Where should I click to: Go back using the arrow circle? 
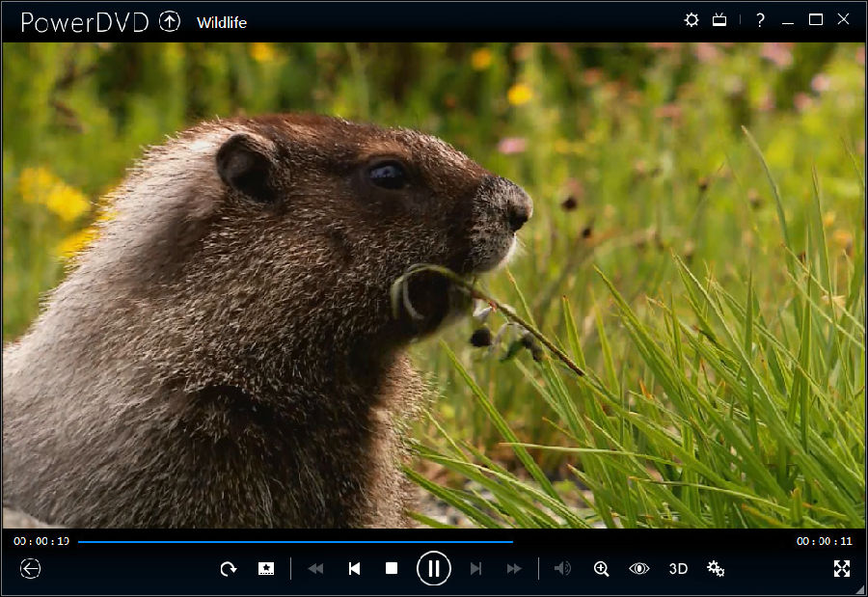(x=30, y=568)
